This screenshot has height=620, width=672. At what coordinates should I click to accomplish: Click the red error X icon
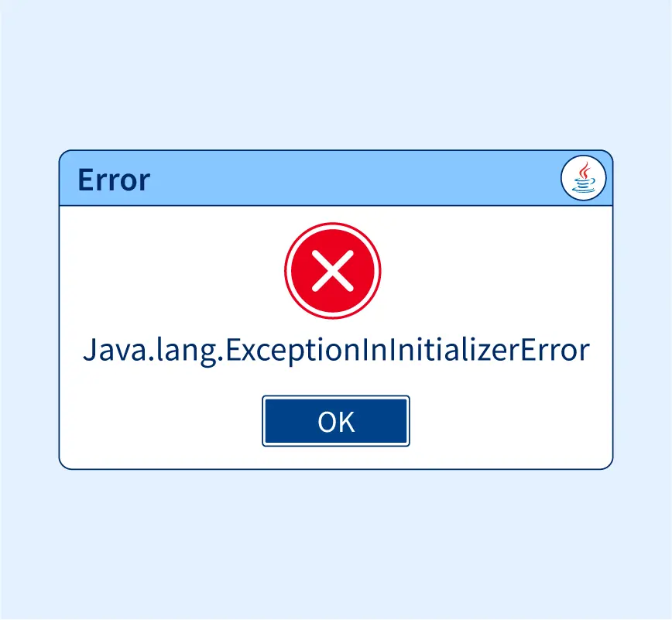coord(333,271)
